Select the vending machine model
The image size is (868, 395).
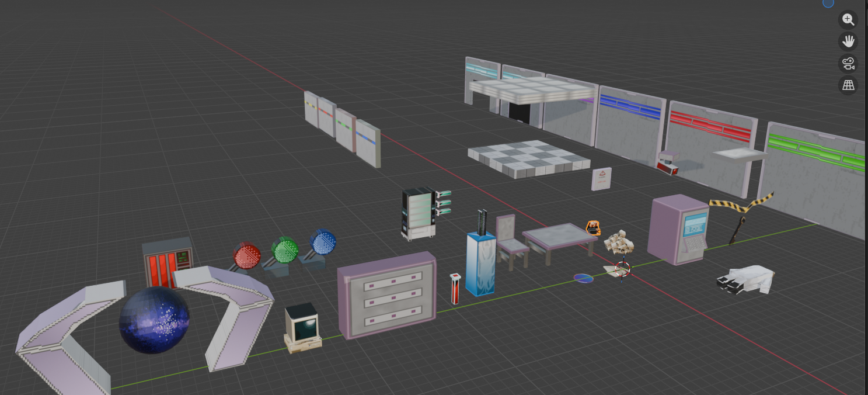pyautogui.click(x=418, y=213)
